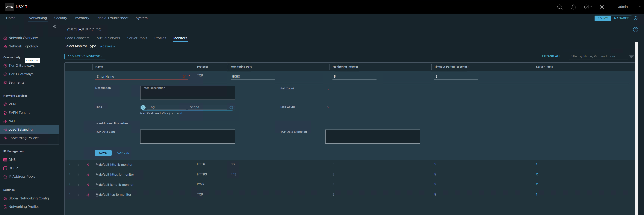Open Segments in sidebar
The image size is (644, 215).
[16, 83]
